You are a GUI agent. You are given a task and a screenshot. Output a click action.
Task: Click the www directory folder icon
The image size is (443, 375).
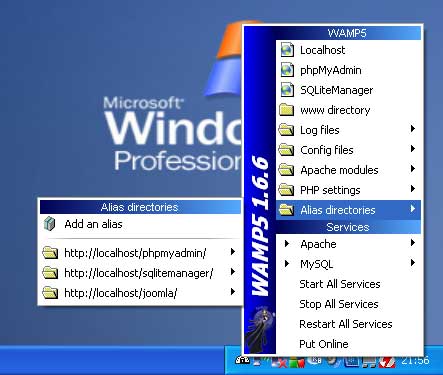point(286,110)
